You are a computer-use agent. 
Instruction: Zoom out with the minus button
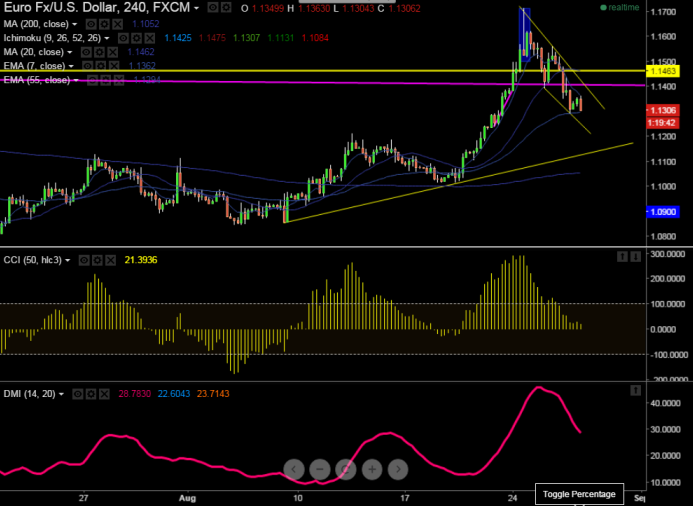click(x=320, y=469)
